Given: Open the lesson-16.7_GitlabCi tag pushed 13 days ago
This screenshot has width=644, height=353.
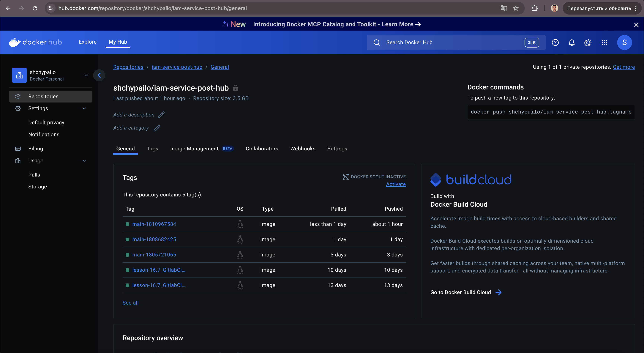Looking at the screenshot, I should (159, 285).
